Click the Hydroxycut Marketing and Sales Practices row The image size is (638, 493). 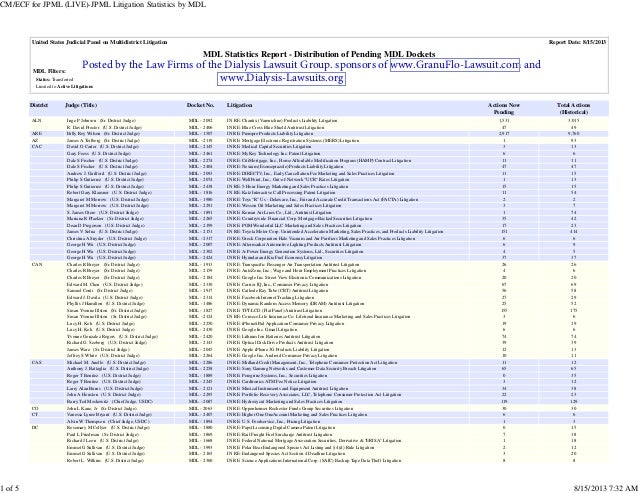click(319, 401)
